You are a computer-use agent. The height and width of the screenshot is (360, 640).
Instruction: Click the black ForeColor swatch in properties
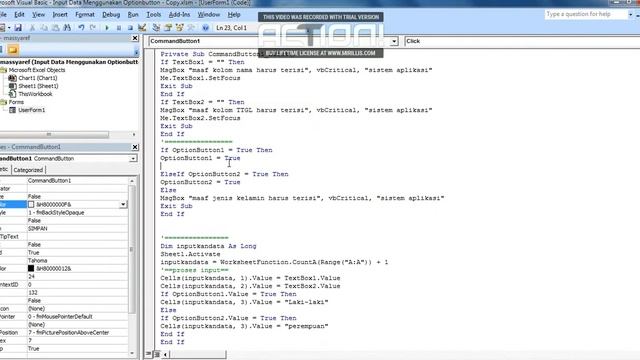pos(31,269)
